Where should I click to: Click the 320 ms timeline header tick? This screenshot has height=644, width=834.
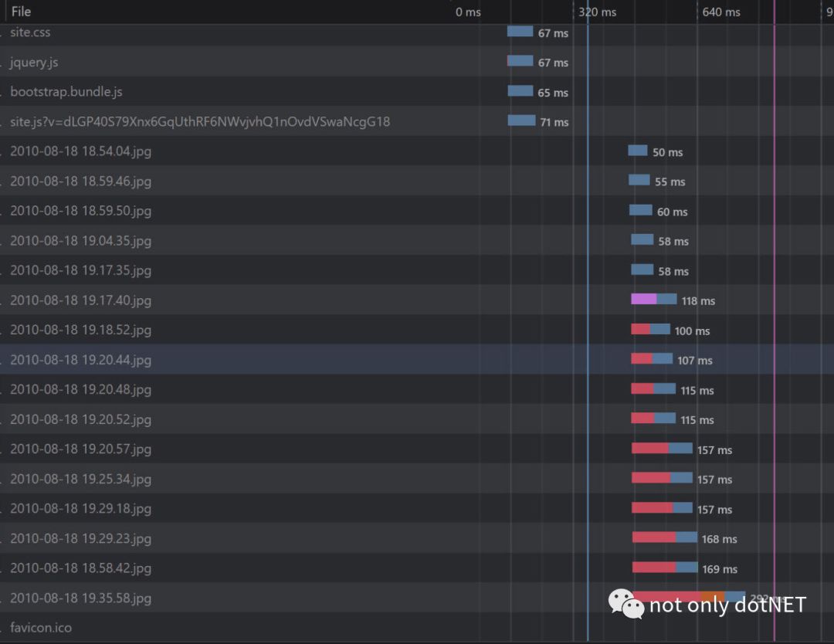coord(597,12)
